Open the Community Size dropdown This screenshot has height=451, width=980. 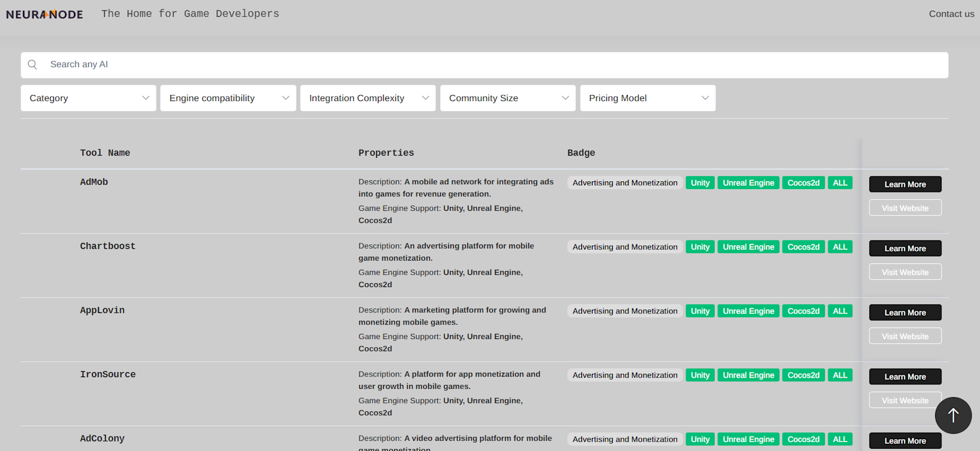508,98
